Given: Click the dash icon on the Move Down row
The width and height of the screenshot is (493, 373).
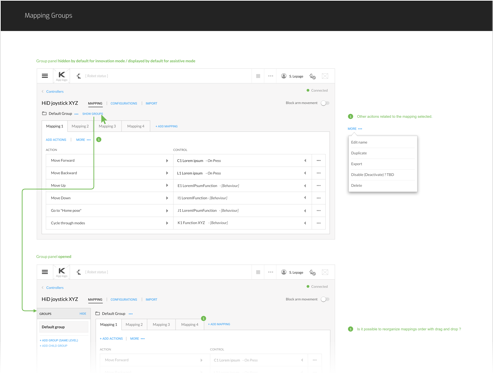Looking at the screenshot, I should click(x=319, y=198).
